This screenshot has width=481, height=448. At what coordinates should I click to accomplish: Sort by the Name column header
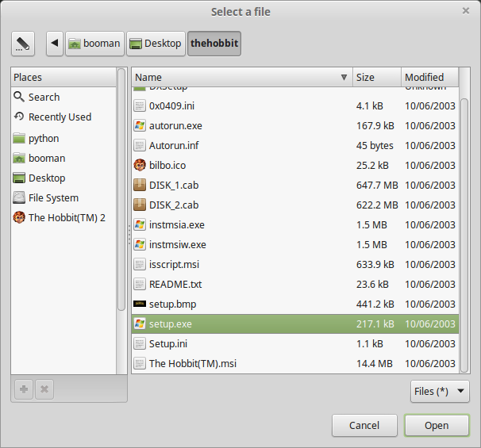click(242, 78)
